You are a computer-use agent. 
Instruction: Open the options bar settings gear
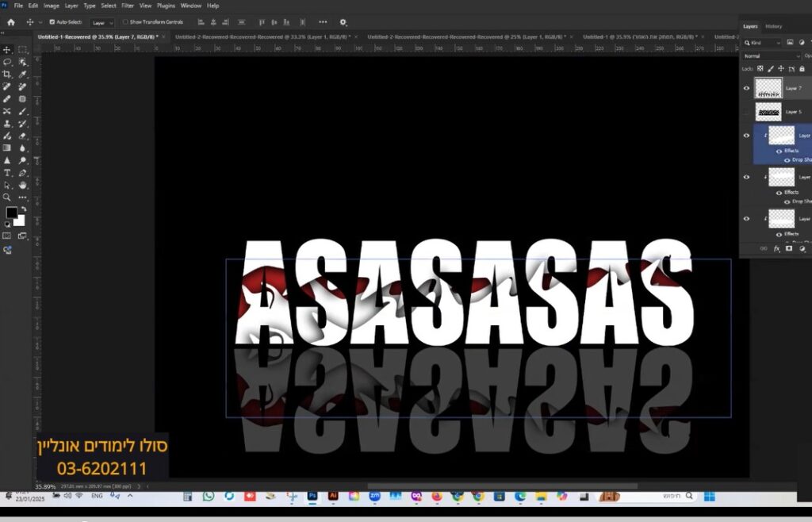click(x=343, y=22)
